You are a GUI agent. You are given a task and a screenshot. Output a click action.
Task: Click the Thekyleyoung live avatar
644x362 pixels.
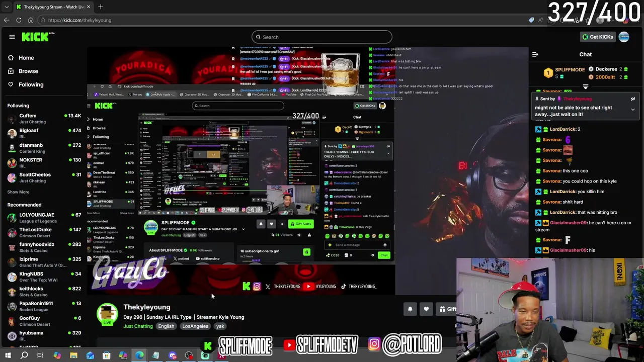pos(107,314)
